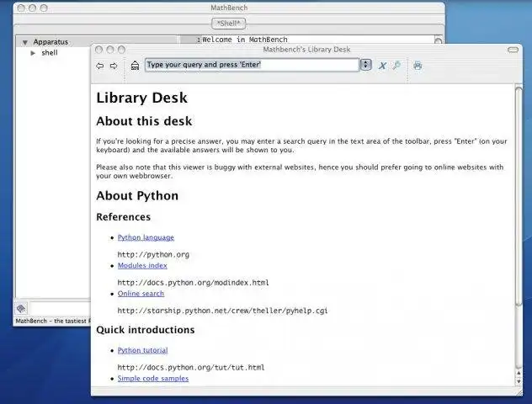Clear the query with X icon

[382, 66]
